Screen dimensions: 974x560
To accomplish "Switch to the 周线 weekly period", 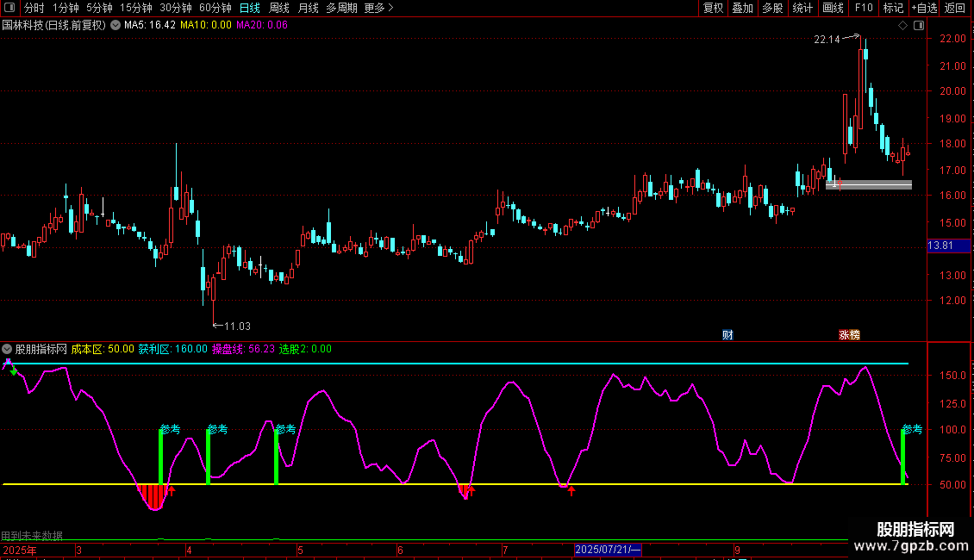I will click(x=279, y=8).
